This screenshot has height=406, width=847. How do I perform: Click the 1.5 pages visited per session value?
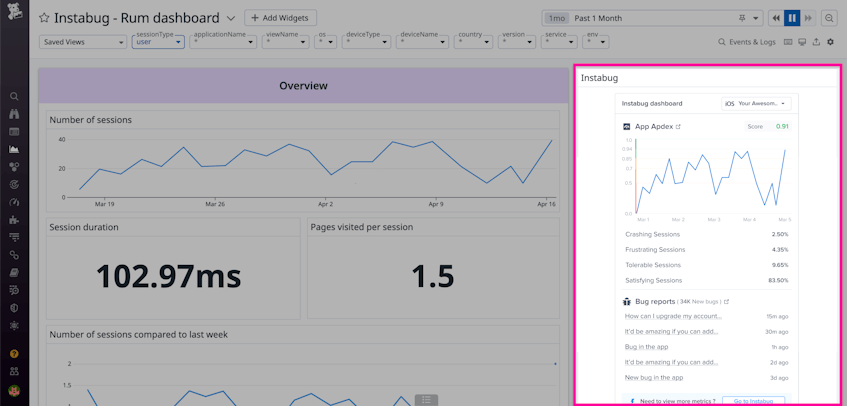click(433, 276)
